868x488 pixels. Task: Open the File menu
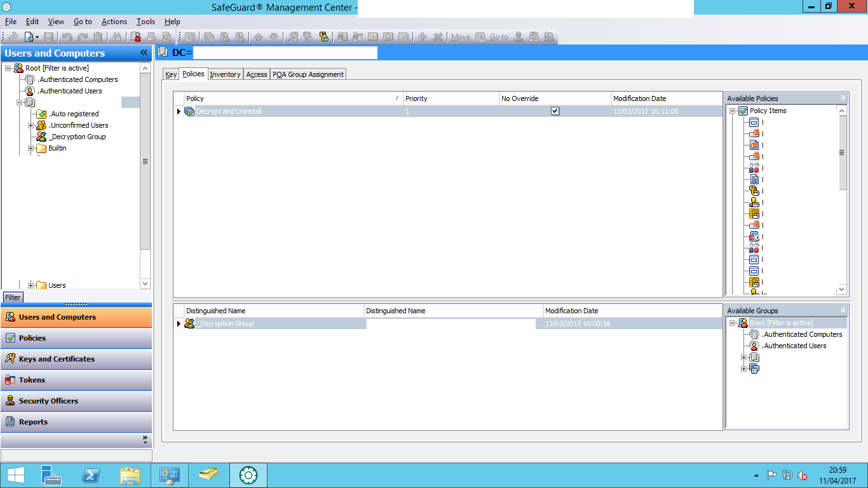(11, 22)
